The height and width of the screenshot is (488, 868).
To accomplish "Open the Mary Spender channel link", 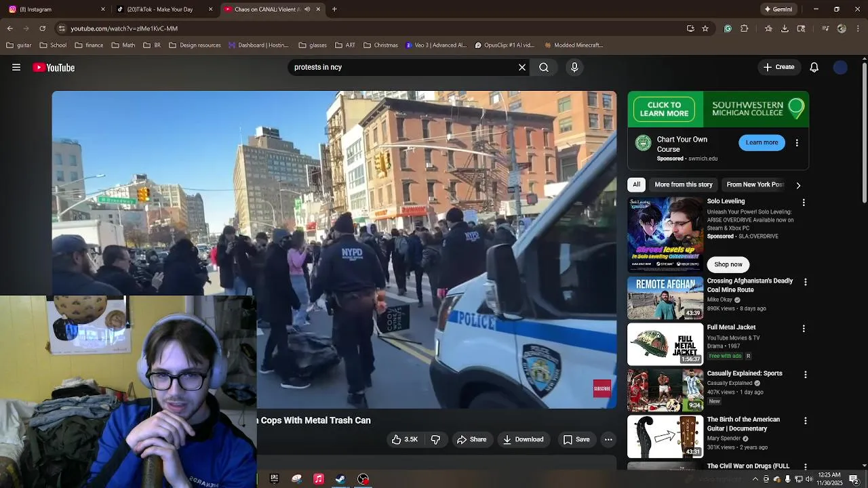I will click(724, 439).
